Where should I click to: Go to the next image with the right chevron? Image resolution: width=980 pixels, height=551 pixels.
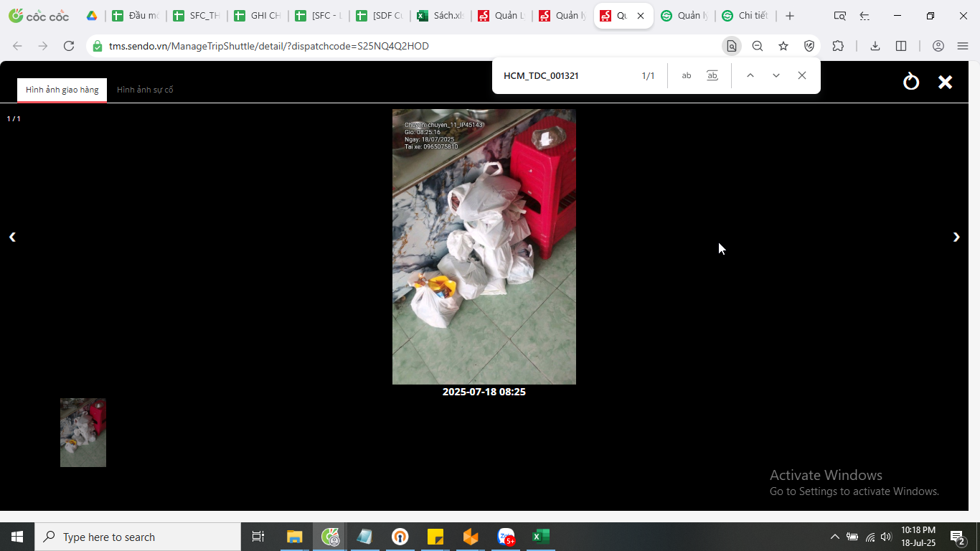pyautogui.click(x=956, y=237)
